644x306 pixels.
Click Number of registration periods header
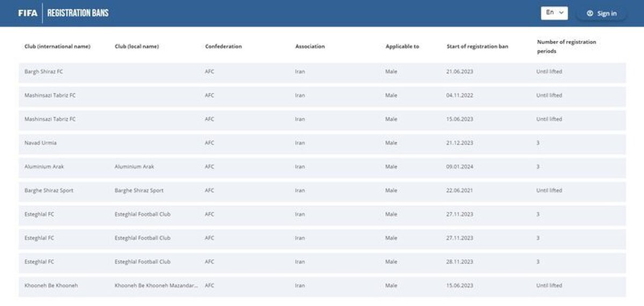(x=566, y=47)
